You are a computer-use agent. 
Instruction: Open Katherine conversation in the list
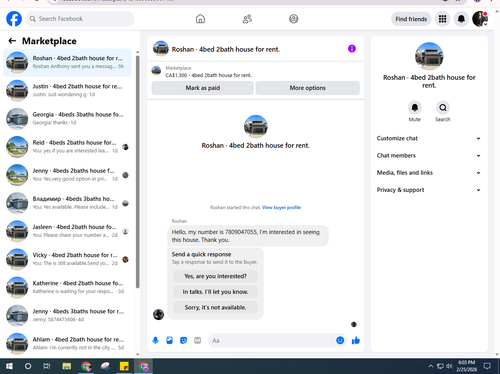[68, 287]
